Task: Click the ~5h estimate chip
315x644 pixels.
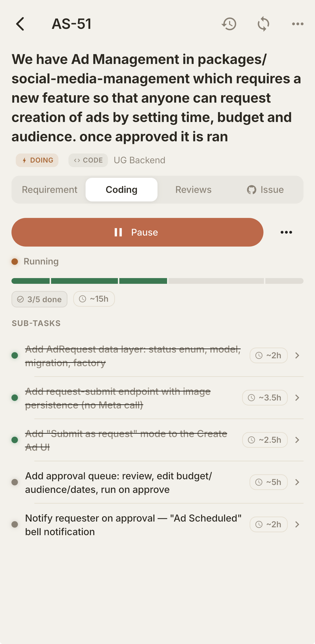Action: (x=268, y=482)
